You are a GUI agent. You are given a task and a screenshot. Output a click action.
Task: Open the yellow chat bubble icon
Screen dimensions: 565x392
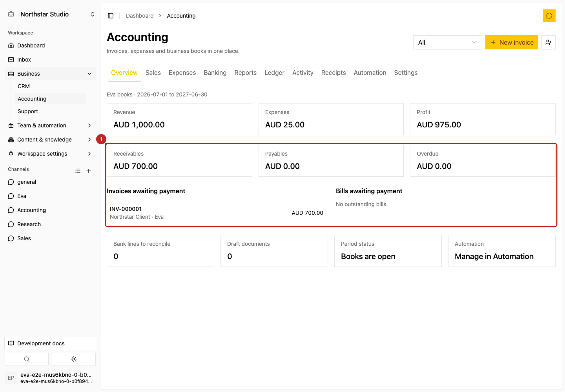(x=549, y=16)
